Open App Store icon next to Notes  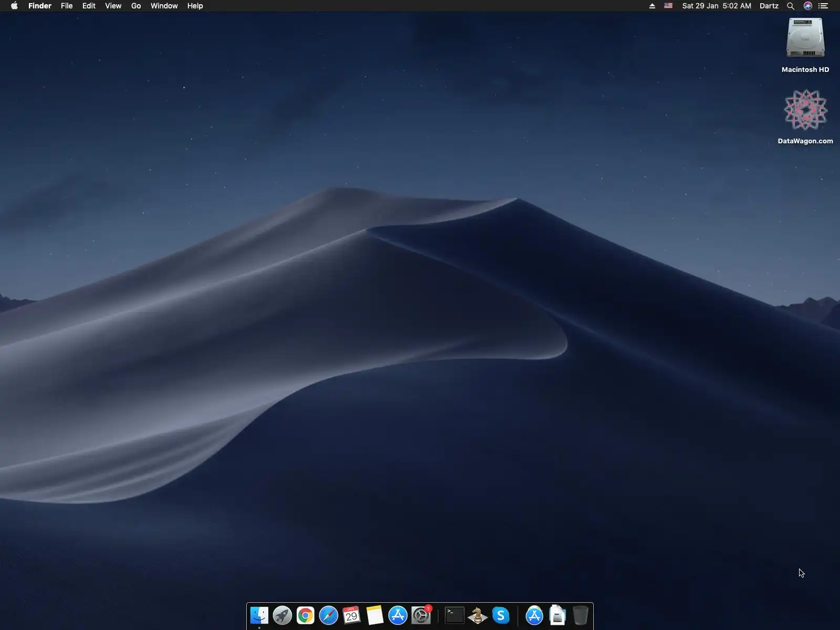[x=398, y=615]
